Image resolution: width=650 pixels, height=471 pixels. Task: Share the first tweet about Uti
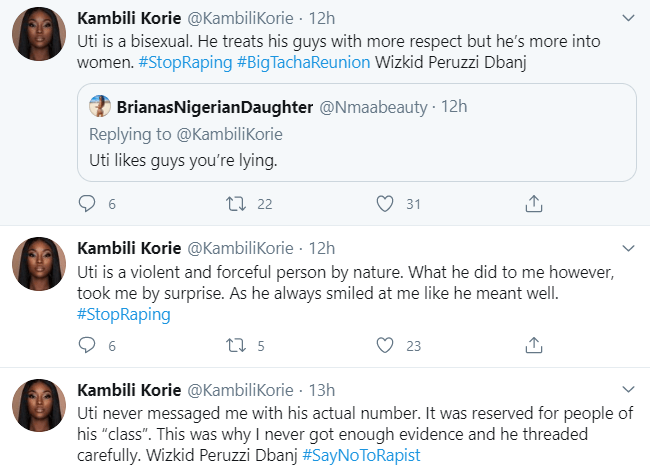534,204
